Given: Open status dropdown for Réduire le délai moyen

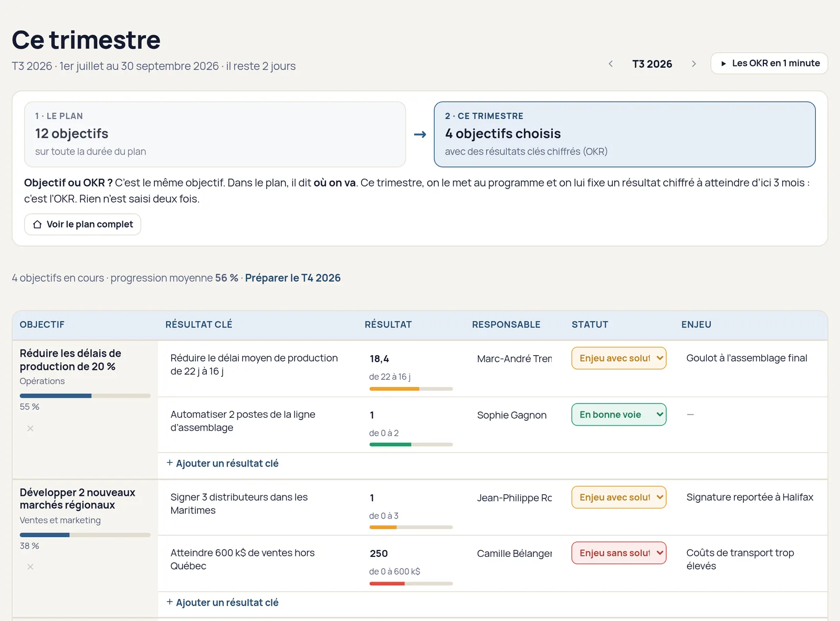Looking at the screenshot, I should pyautogui.click(x=619, y=358).
